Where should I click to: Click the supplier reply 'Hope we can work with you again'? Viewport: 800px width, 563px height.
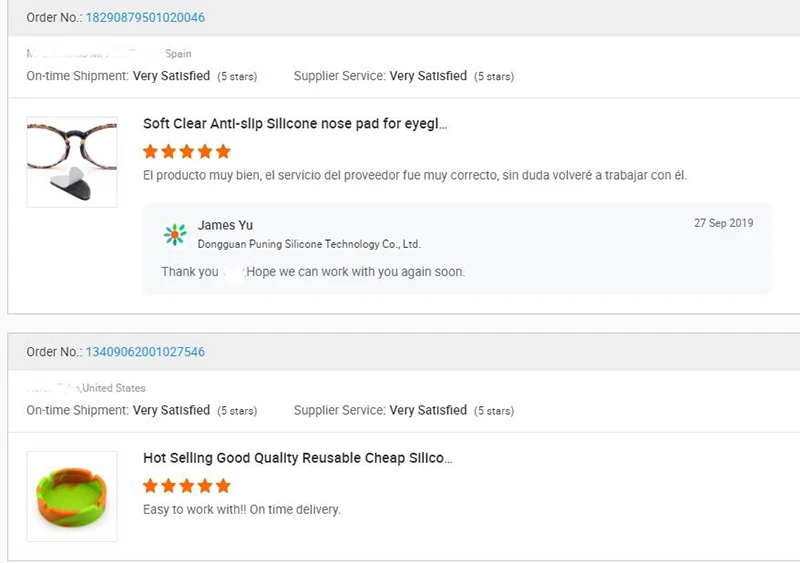[355, 271]
